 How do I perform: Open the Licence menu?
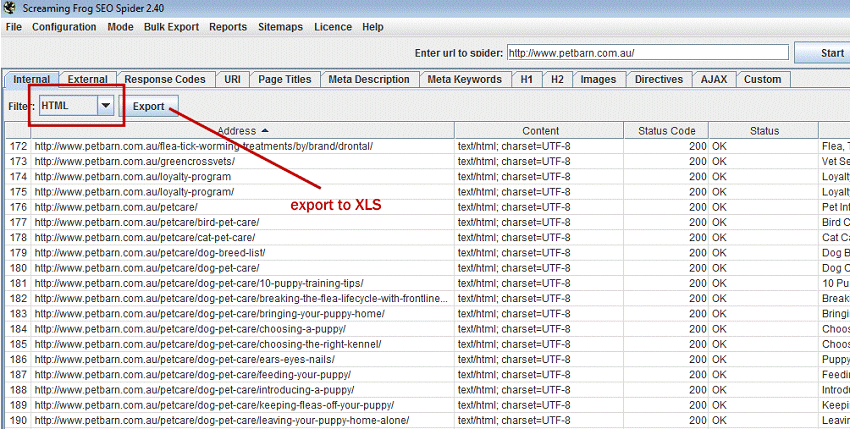tap(333, 27)
